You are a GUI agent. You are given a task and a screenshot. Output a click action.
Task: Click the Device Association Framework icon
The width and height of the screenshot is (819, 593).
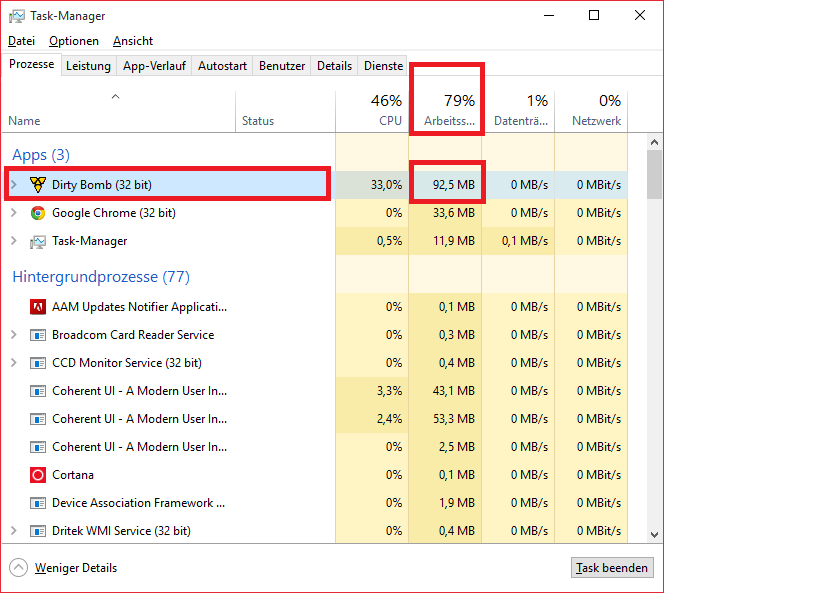click(38, 503)
